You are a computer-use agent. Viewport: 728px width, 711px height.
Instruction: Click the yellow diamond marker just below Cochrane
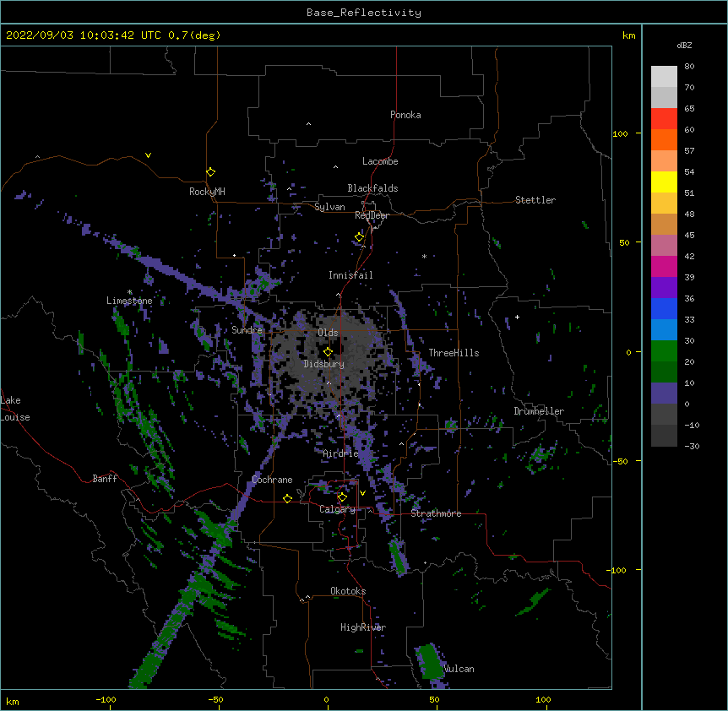pos(287,498)
